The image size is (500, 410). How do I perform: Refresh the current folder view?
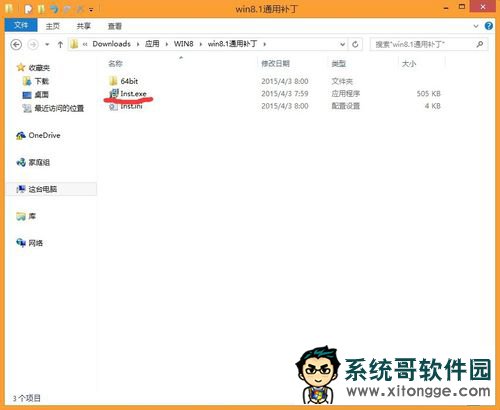[355, 44]
